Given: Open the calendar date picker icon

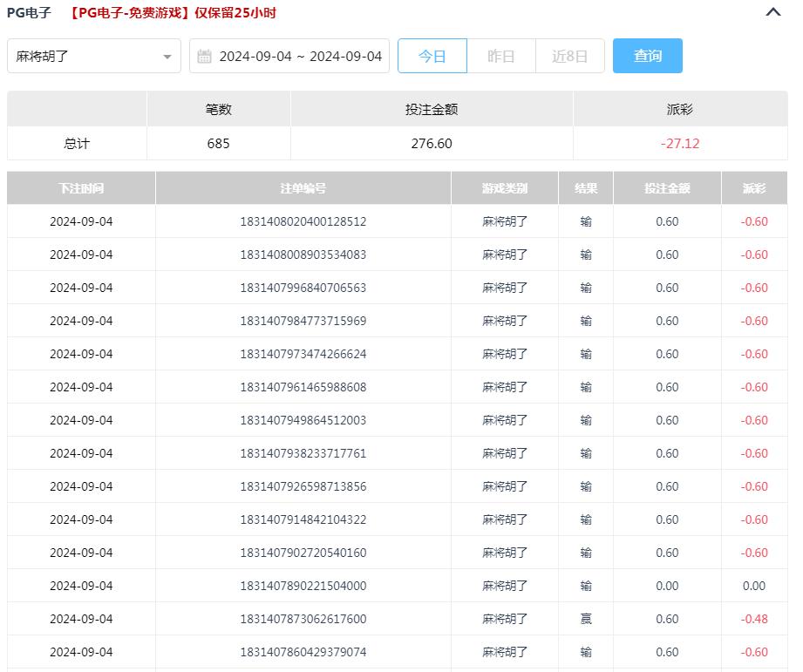Looking at the screenshot, I should 204,55.
